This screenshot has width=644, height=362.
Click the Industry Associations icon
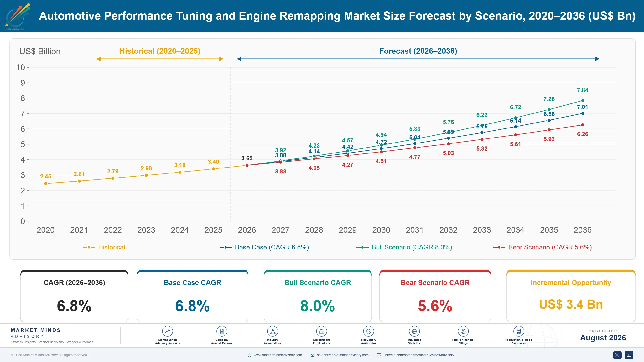point(273,331)
